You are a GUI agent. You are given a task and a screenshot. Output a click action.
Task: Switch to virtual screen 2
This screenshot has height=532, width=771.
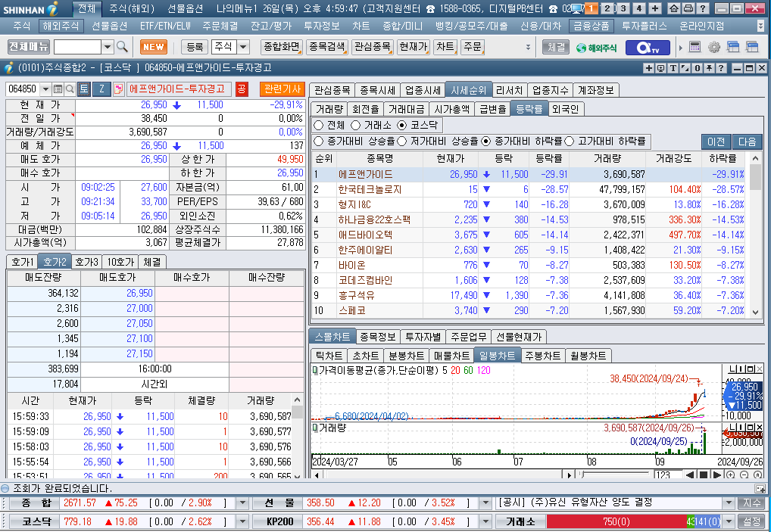pos(607,8)
